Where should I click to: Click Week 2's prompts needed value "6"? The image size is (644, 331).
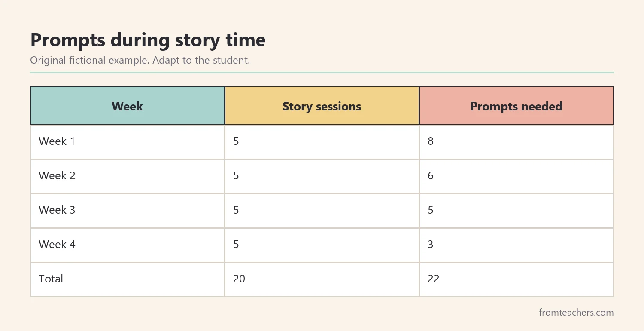pos(431,176)
